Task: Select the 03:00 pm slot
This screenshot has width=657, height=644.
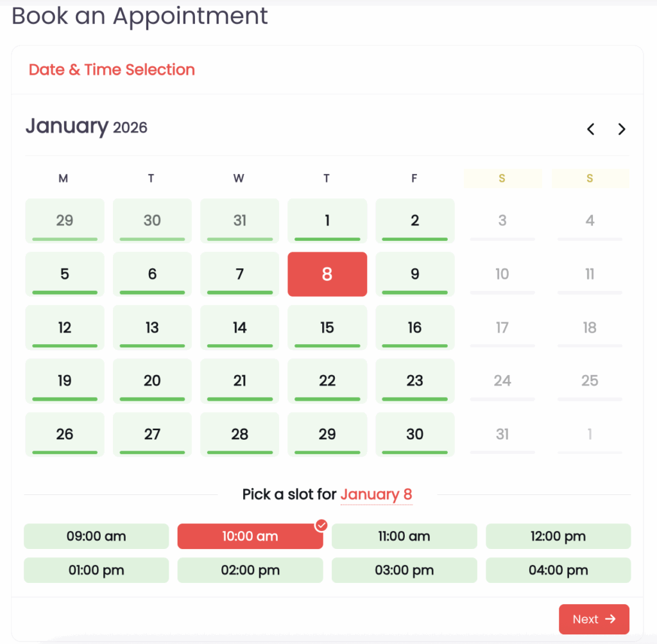Action: (x=404, y=570)
